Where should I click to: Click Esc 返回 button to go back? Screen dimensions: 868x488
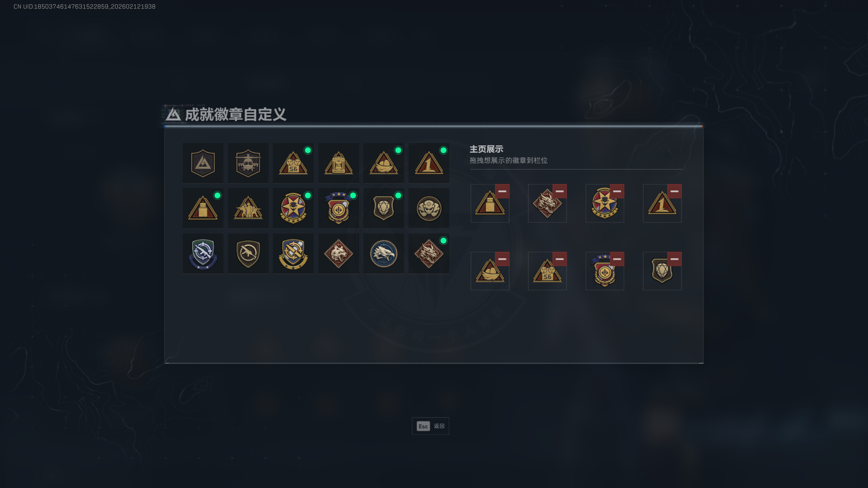click(x=430, y=426)
